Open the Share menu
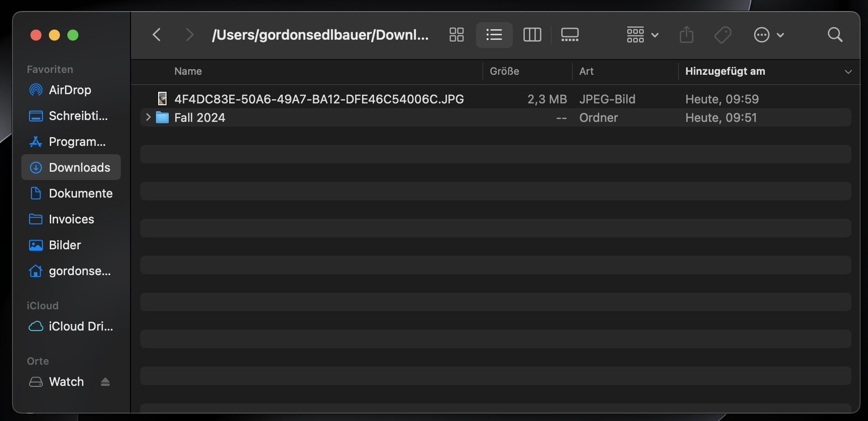868x421 pixels. [x=687, y=35]
